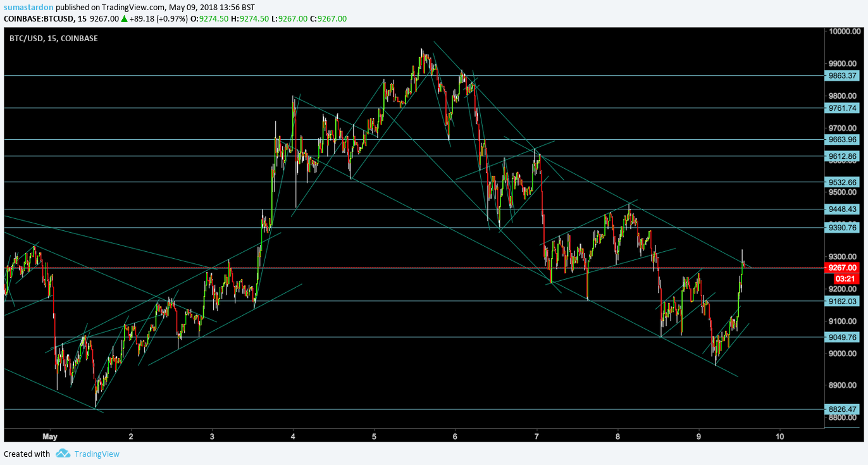Screen dimensions: 868x465
Task: Click the May label on time axis
Action: [x=50, y=437]
